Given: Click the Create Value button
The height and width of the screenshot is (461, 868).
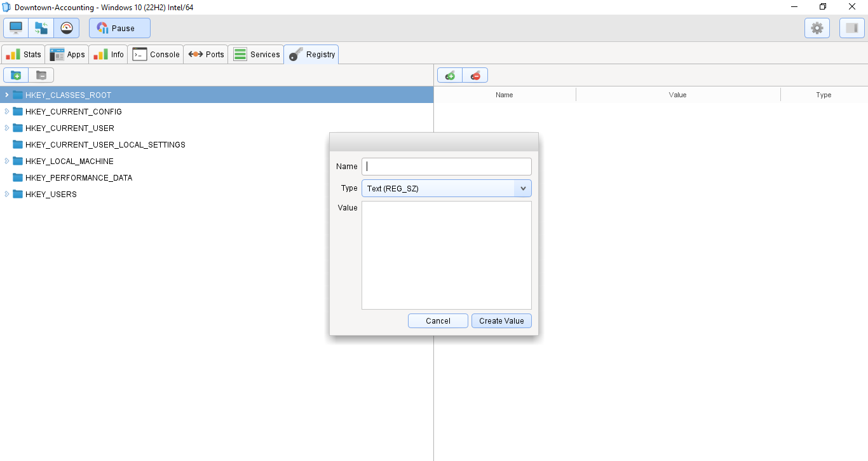Looking at the screenshot, I should 501,320.
